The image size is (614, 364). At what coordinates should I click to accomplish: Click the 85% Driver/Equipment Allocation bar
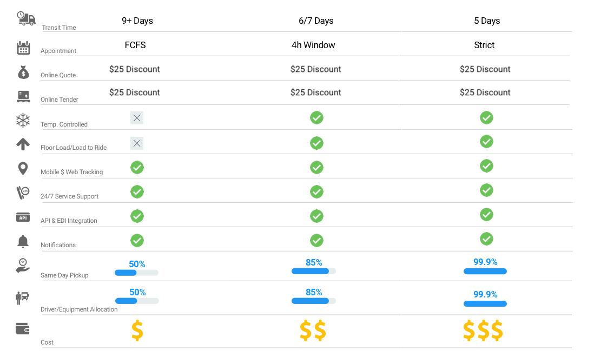coord(313,301)
